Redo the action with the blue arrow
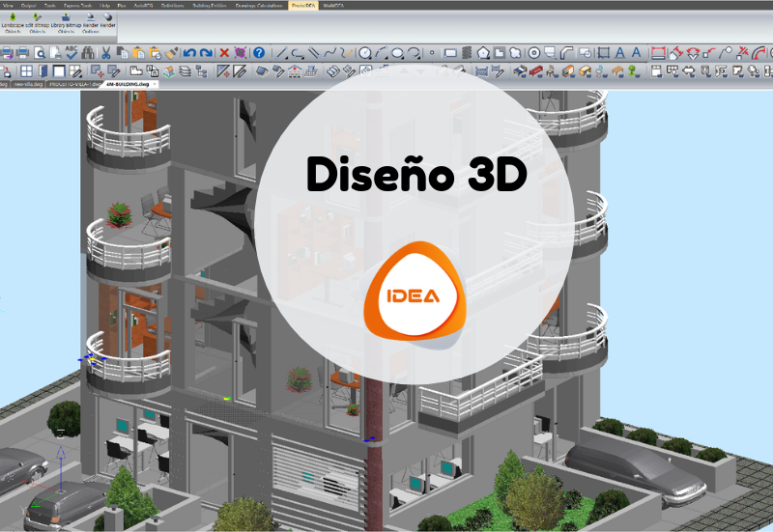The width and height of the screenshot is (773, 532). tap(206, 53)
